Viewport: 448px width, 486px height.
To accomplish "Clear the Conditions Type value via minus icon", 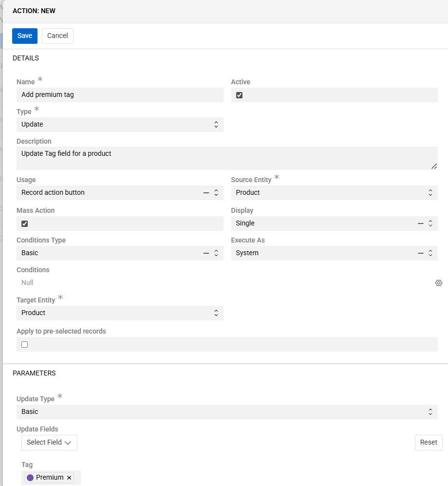I will [x=206, y=253].
